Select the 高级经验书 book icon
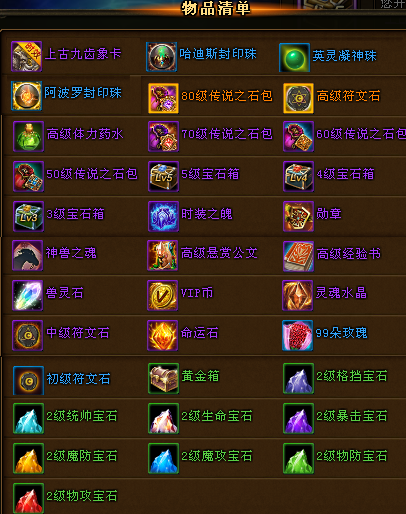The image size is (406, 514). (298, 256)
